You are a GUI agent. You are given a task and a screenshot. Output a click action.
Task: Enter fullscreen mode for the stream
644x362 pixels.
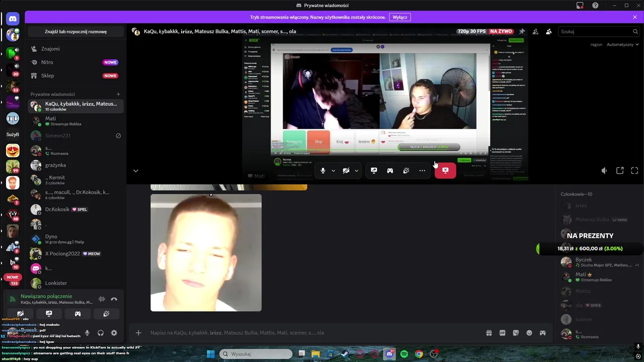[x=634, y=170]
